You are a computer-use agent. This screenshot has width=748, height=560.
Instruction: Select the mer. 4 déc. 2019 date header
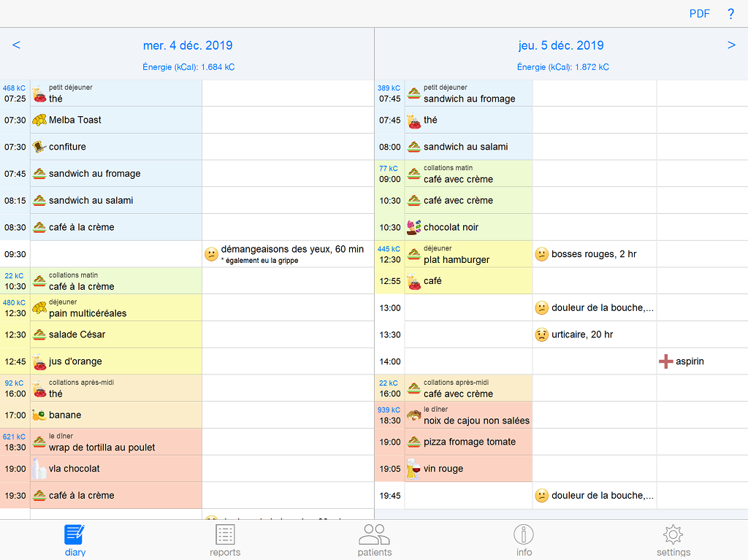188,45
